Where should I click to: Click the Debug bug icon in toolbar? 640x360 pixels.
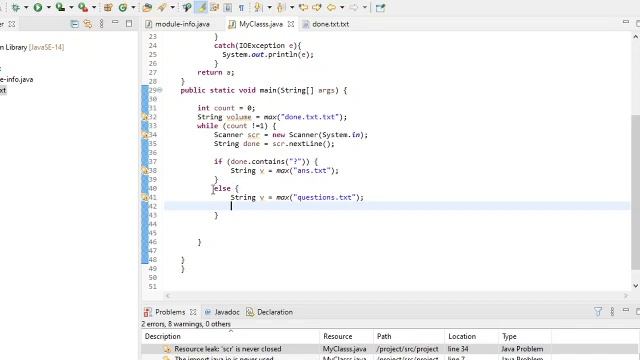[16, 7]
